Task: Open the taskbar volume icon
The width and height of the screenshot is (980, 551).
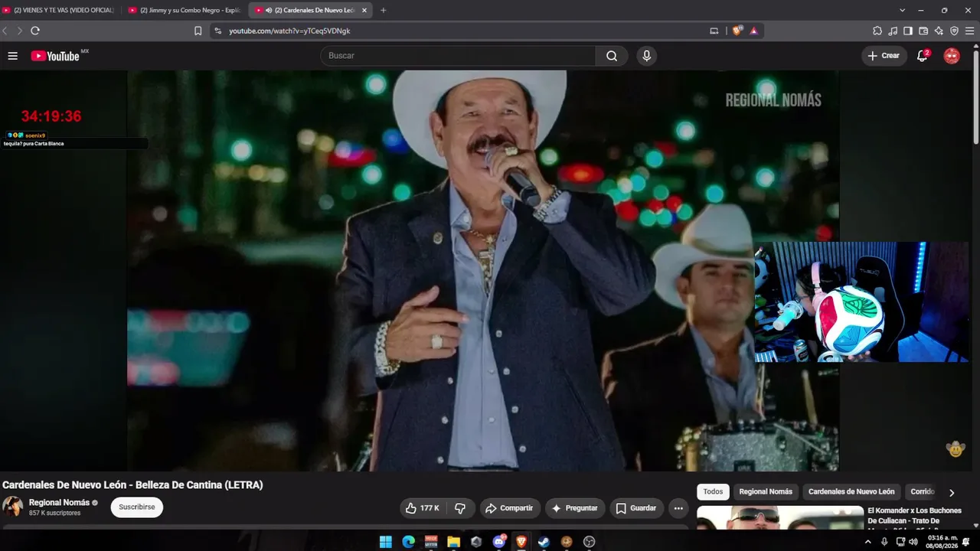Action: click(913, 542)
